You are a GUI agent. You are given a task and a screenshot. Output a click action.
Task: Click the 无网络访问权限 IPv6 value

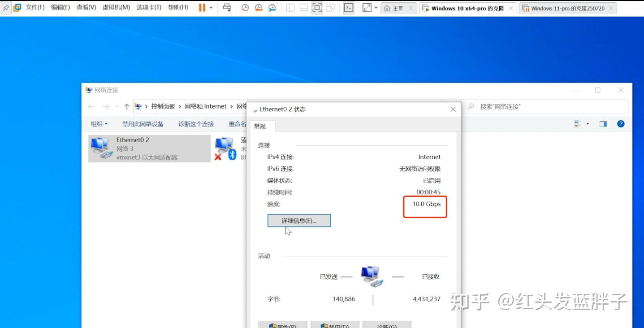pos(420,169)
